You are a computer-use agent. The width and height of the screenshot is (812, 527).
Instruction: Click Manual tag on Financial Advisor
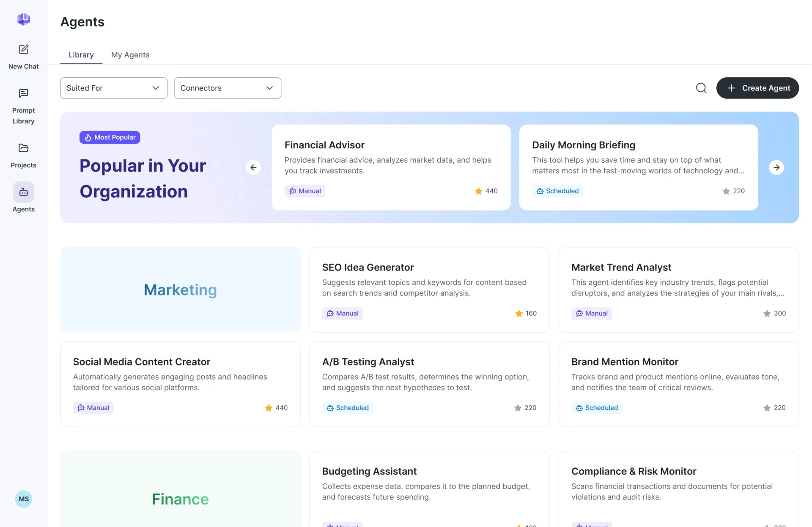pos(305,191)
